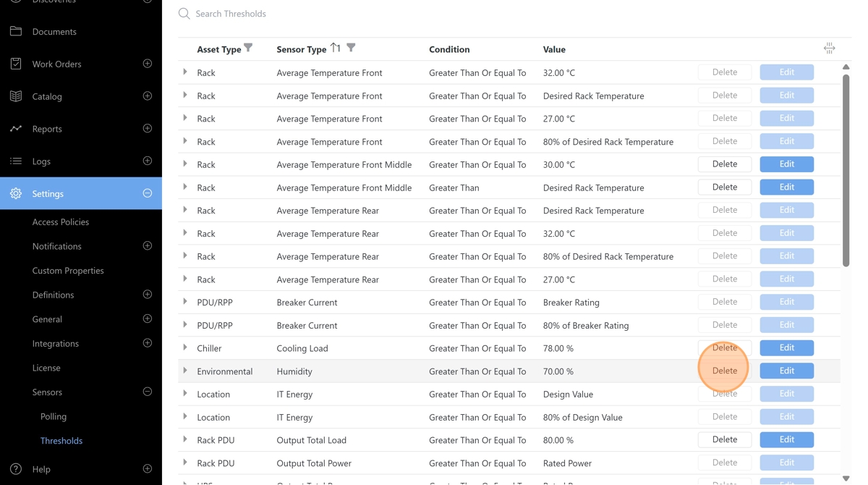
Task: Expand the Environmental Humidity row
Action: (x=185, y=371)
